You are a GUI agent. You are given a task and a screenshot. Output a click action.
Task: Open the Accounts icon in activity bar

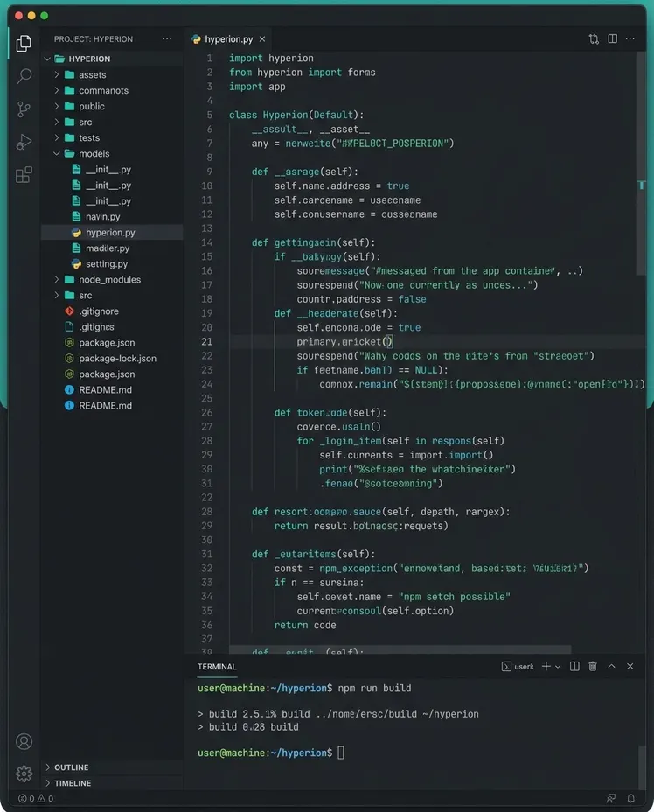click(24, 742)
